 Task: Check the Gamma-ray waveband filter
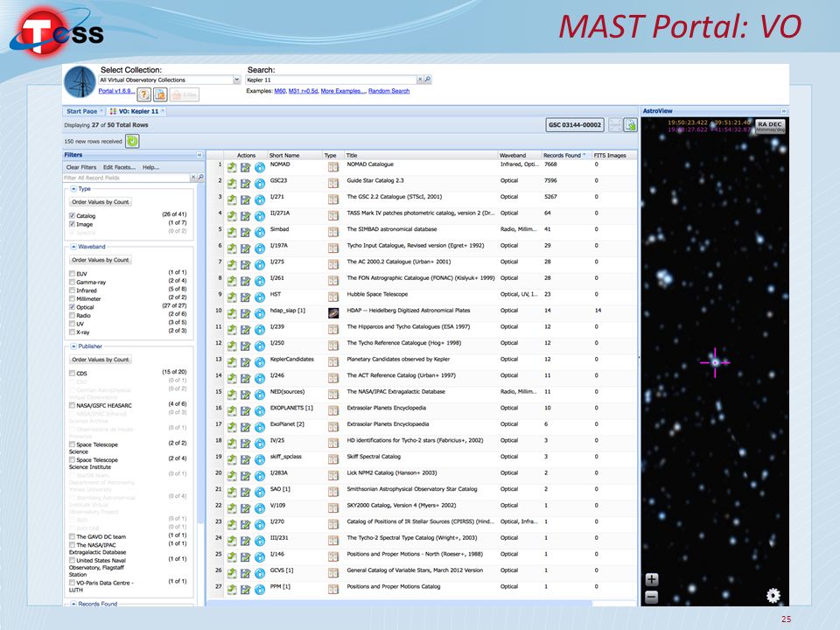coord(72,282)
